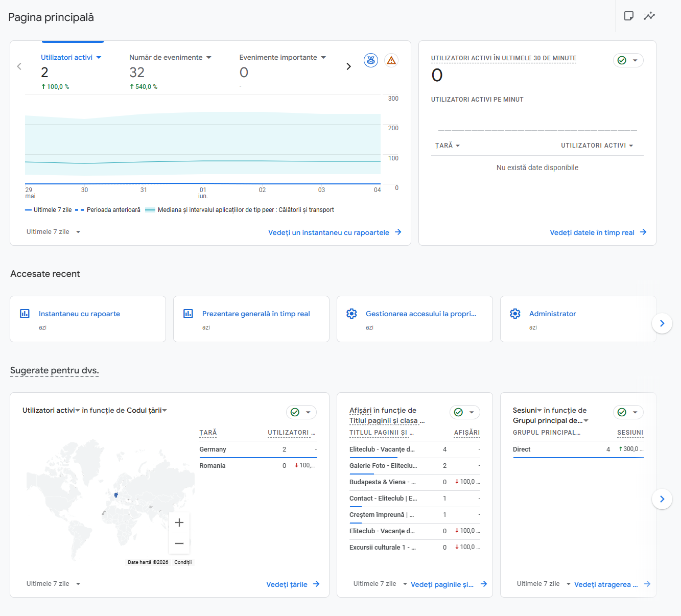
Task: Select the Romania row in country table
Action: (259, 466)
